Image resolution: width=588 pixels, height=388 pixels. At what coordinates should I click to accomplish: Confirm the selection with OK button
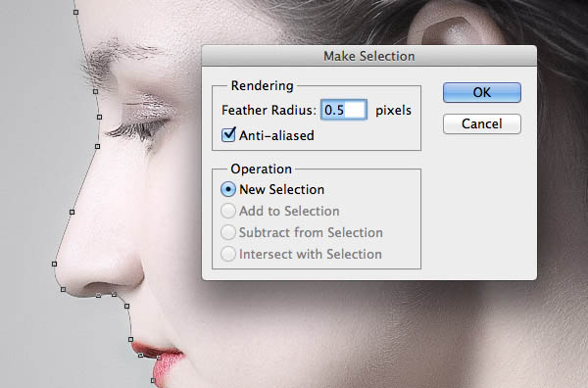click(x=482, y=93)
